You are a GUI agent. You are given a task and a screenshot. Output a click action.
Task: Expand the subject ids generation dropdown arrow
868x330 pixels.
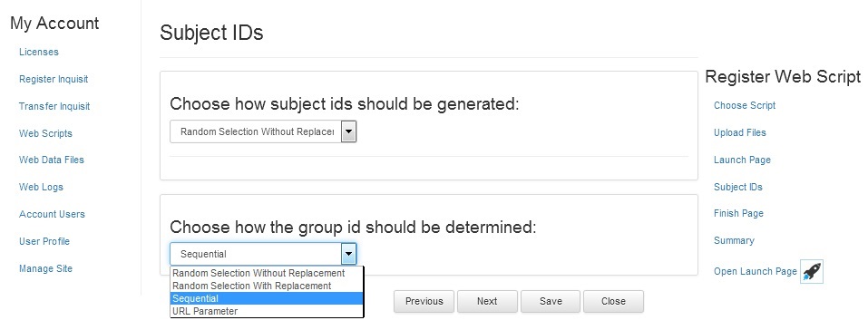click(348, 131)
